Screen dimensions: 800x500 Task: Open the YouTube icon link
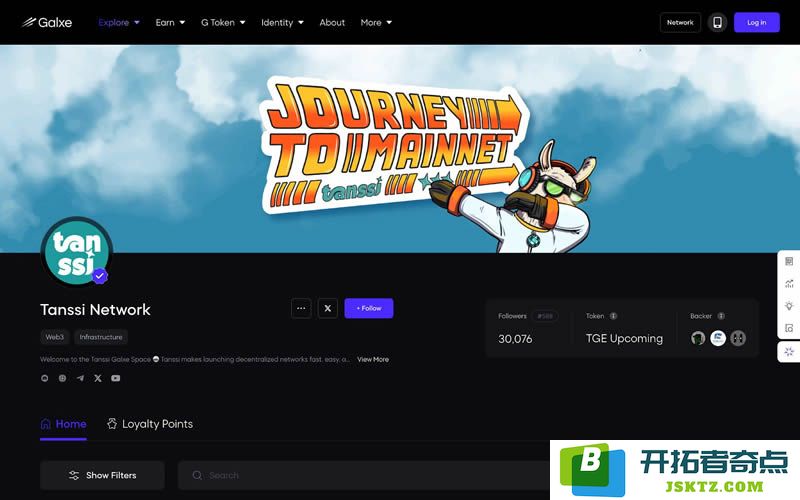click(116, 378)
